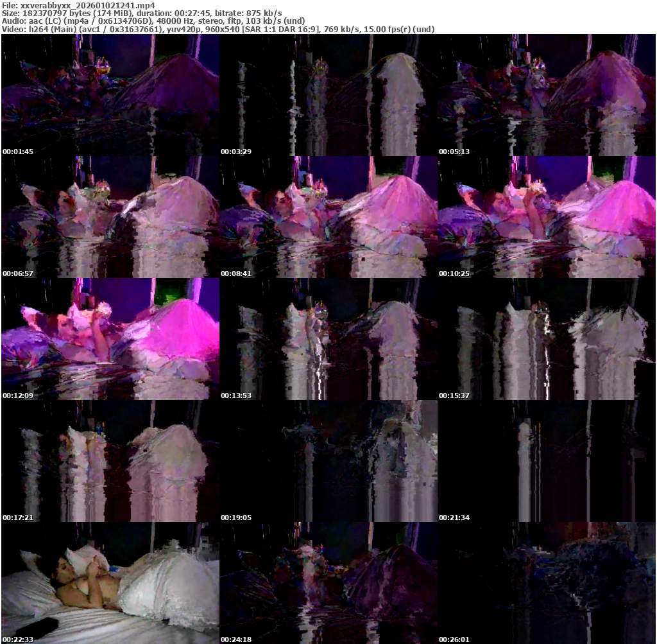
Task: Choose the frame labeled 00:06:57
Action: 110,217
